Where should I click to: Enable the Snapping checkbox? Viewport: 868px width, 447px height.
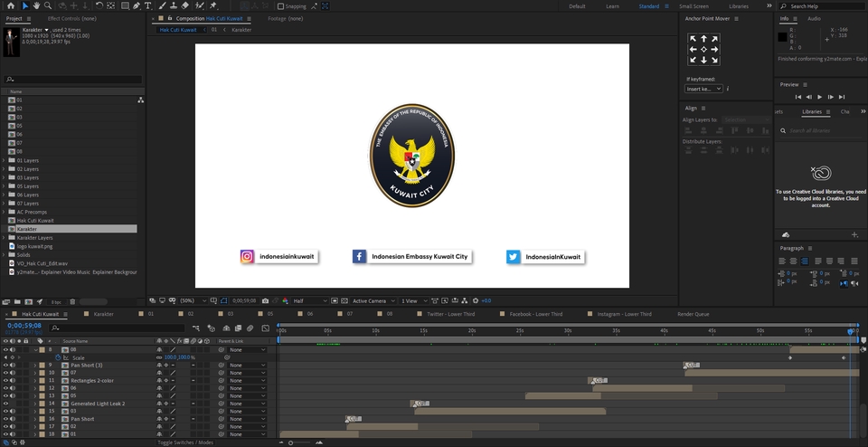coord(280,6)
